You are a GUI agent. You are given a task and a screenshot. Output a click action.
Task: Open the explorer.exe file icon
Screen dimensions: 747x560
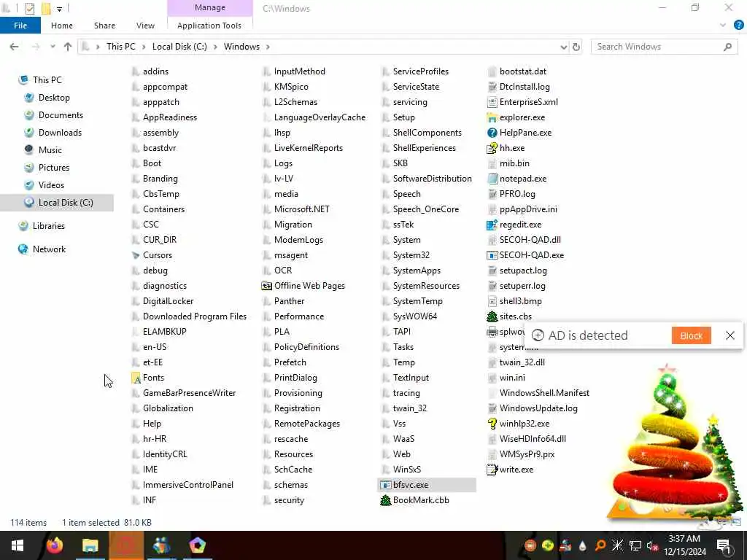(x=492, y=117)
